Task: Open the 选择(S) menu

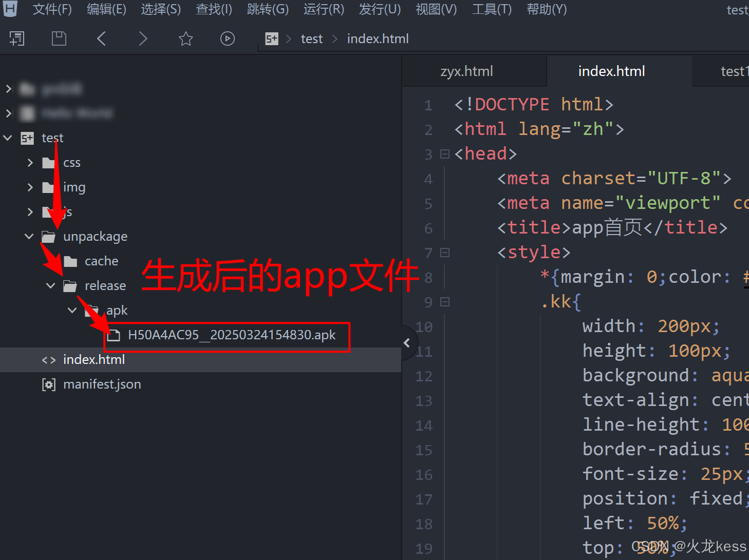Action: point(161,9)
